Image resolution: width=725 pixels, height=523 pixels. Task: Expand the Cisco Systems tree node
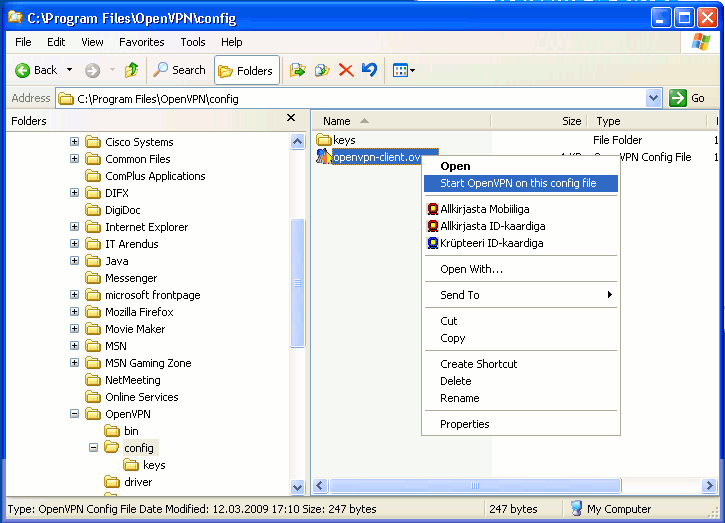click(x=74, y=142)
